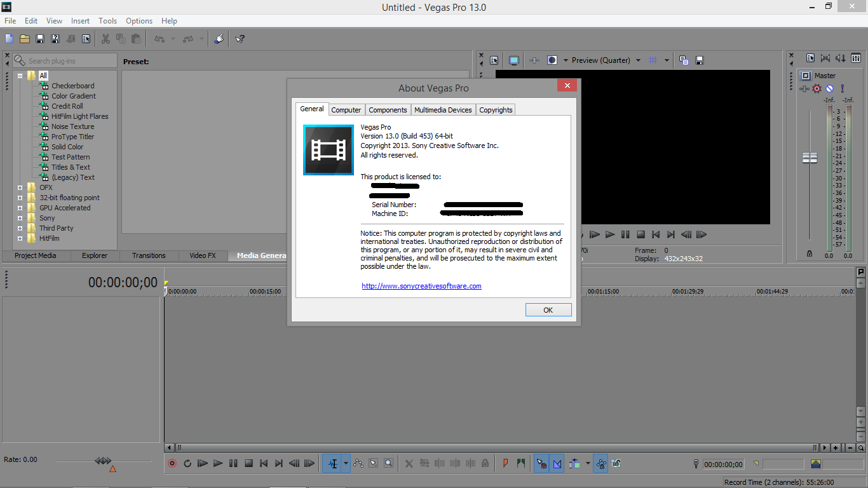Toggle the Selection edit tool
This screenshot has height=488, width=868.
(374, 463)
